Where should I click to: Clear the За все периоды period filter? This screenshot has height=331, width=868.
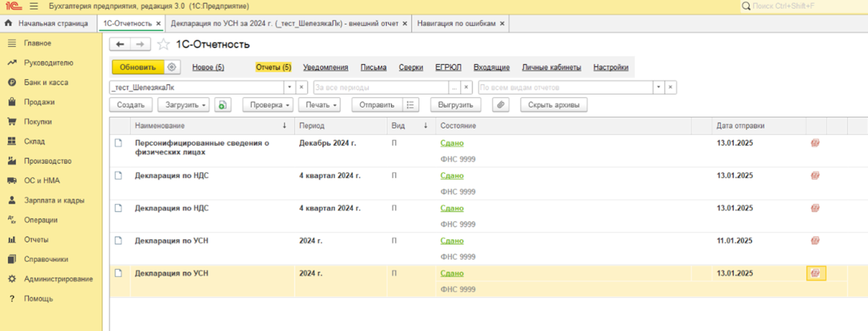click(x=466, y=87)
